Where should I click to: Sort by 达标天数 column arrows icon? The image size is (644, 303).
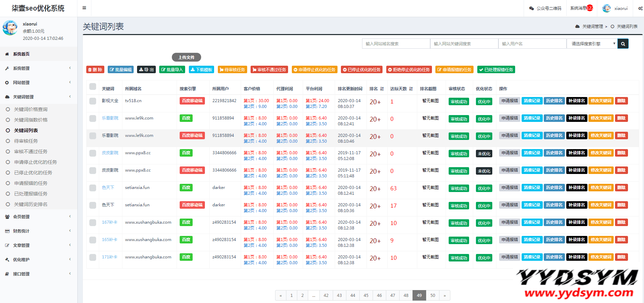pyautogui.click(x=411, y=89)
